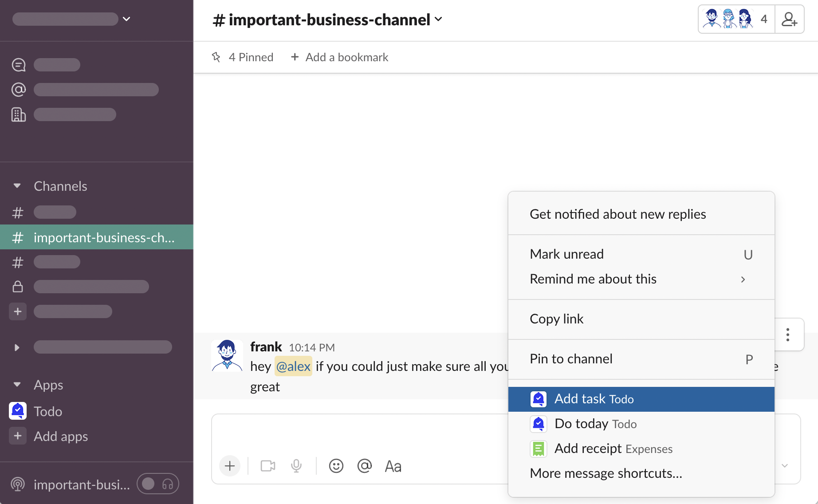Toggle text formatting Aa icon
The image size is (818, 504).
point(393,466)
